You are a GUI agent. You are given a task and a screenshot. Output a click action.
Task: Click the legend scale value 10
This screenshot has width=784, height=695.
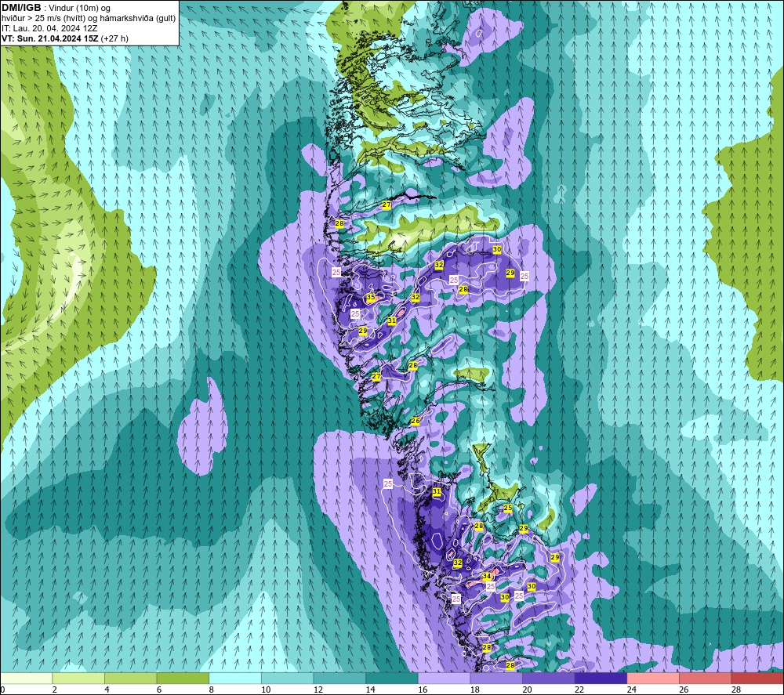(x=266, y=690)
